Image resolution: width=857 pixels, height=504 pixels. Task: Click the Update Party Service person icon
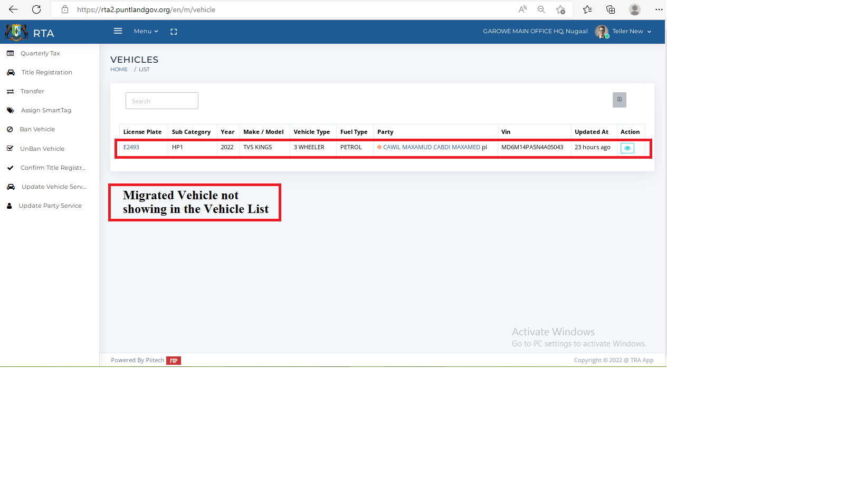pos(9,206)
